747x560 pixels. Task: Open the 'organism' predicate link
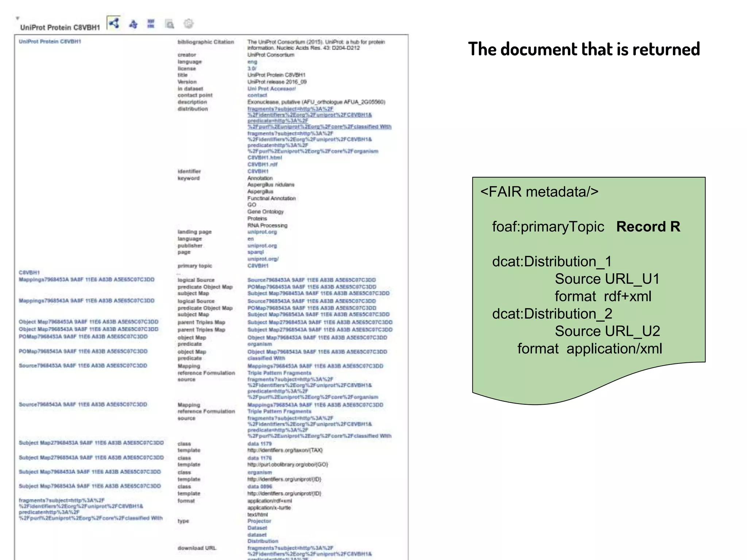click(260, 344)
